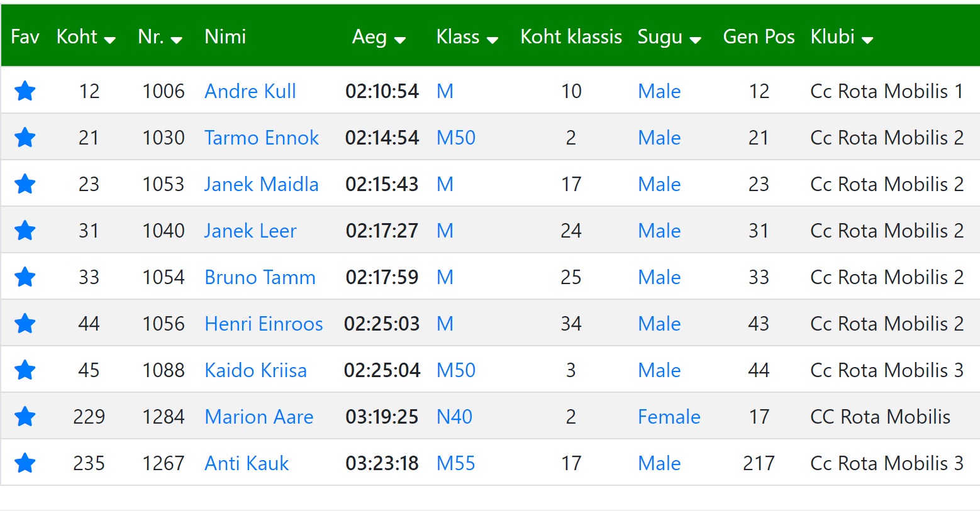The height and width of the screenshot is (511, 980).
Task: Toggle favorite star for Anti Kauk
Action: [x=25, y=463]
